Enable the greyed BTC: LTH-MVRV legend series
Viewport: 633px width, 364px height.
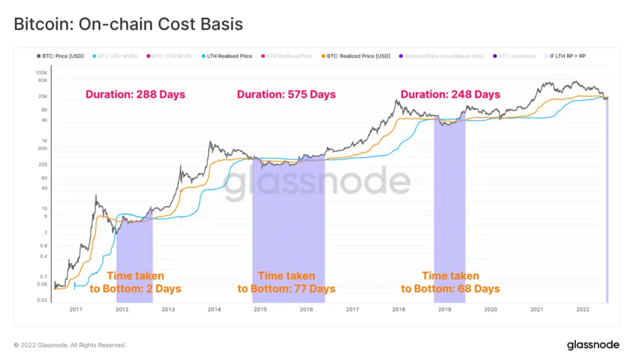115,56
